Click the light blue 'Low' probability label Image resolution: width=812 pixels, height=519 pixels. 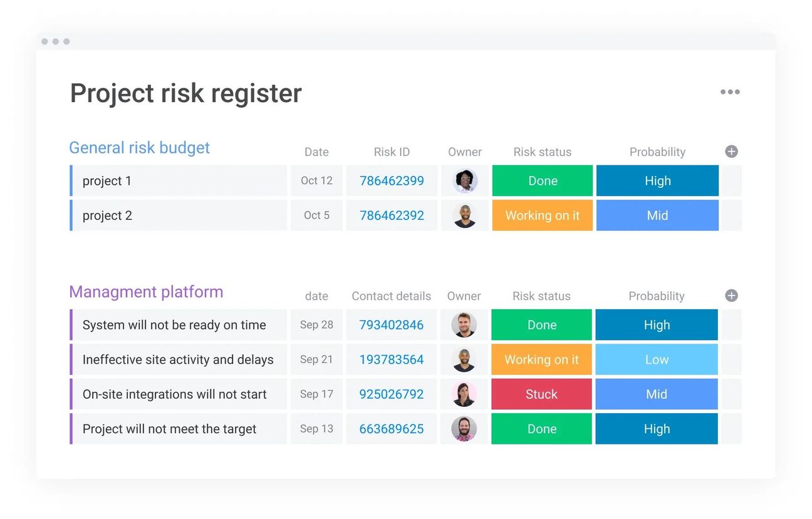click(657, 359)
